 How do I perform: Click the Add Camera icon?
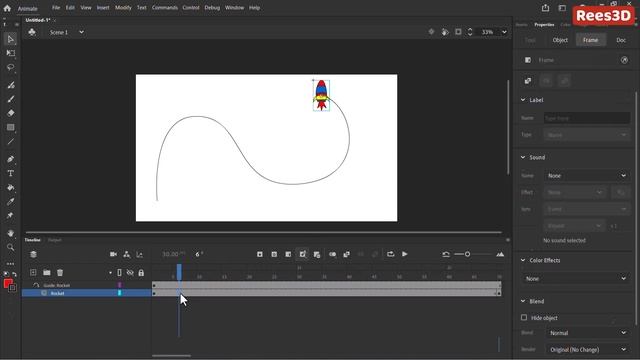click(x=113, y=254)
